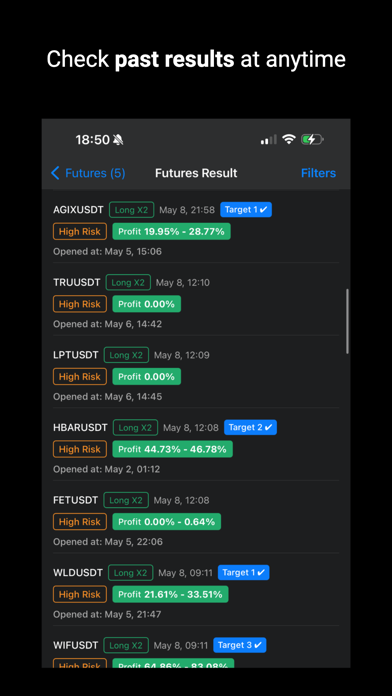The image size is (392, 696).
Task: Tap the back chevron next to Futures (5)
Action: click(x=55, y=173)
